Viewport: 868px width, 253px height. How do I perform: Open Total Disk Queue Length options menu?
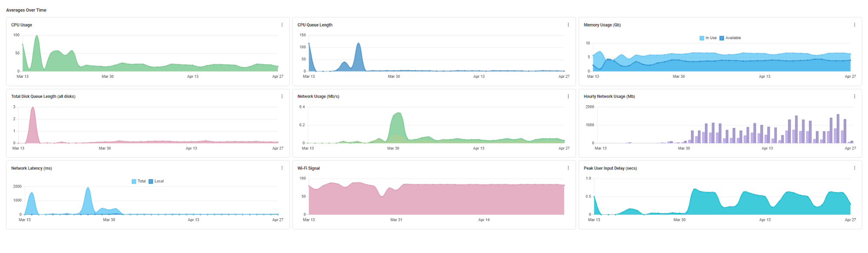(282, 97)
